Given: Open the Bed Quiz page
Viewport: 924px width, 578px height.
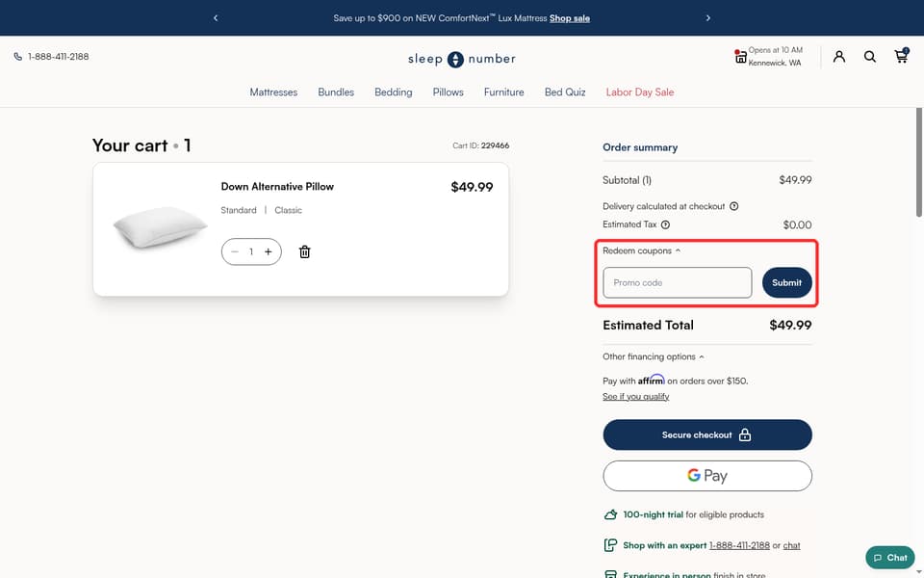Looking at the screenshot, I should click(565, 92).
